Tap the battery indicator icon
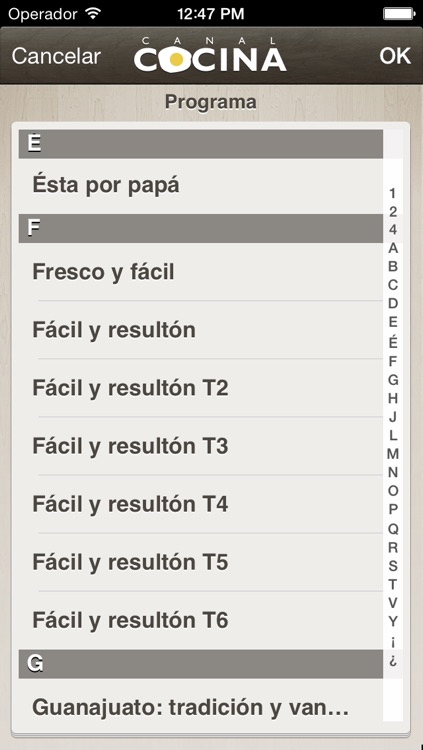 point(399,13)
